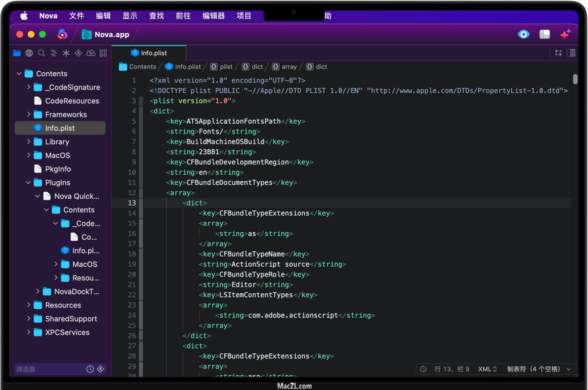Open the Files sidebar folder icon
588x390 pixels.
click(17, 53)
